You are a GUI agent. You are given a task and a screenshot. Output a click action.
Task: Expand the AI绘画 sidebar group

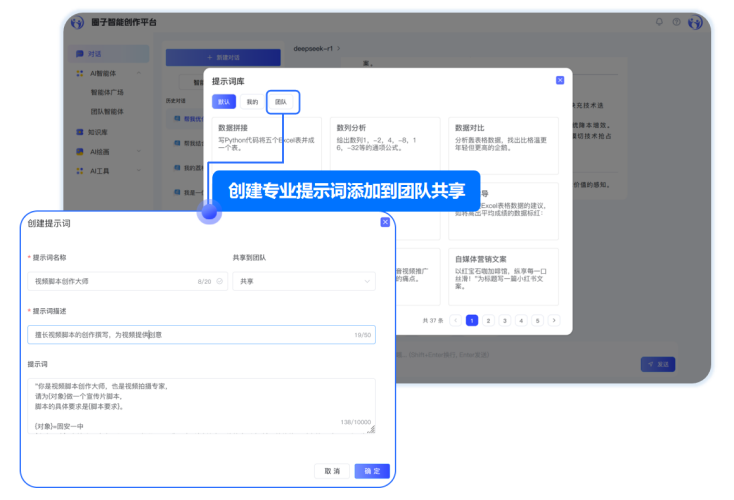(x=139, y=151)
